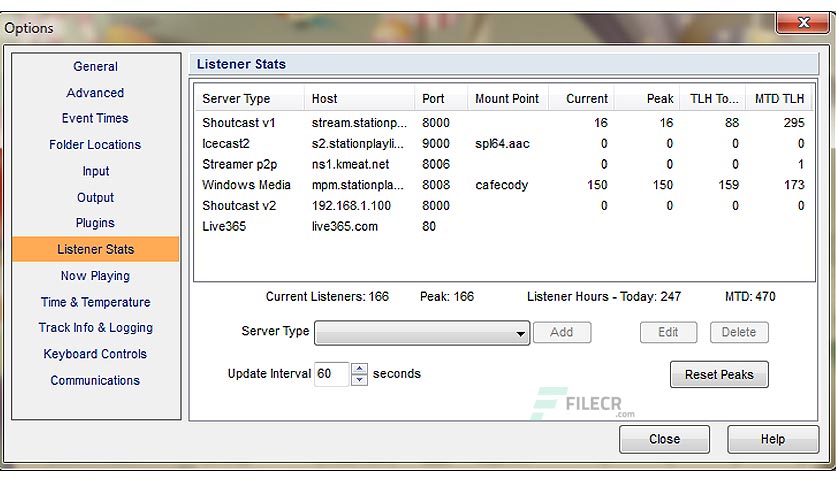The image size is (836, 484).
Task: Click port 9000 cell
Action: (436, 143)
